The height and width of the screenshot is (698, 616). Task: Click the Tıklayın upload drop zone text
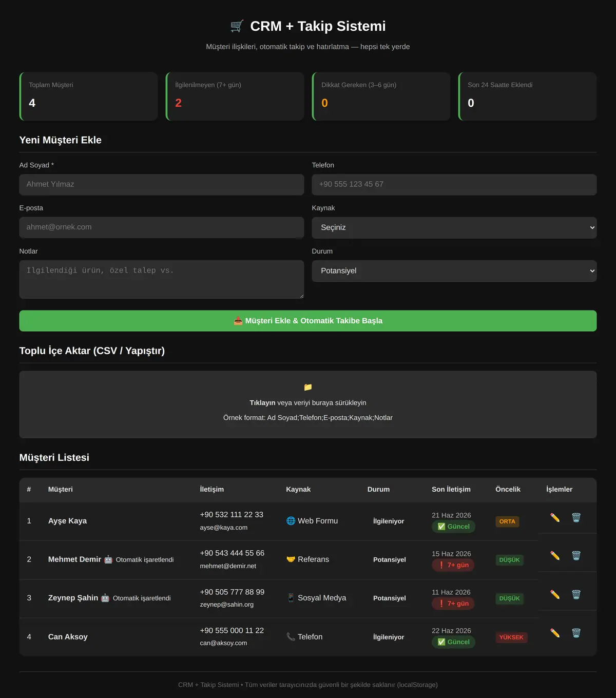[x=308, y=403]
